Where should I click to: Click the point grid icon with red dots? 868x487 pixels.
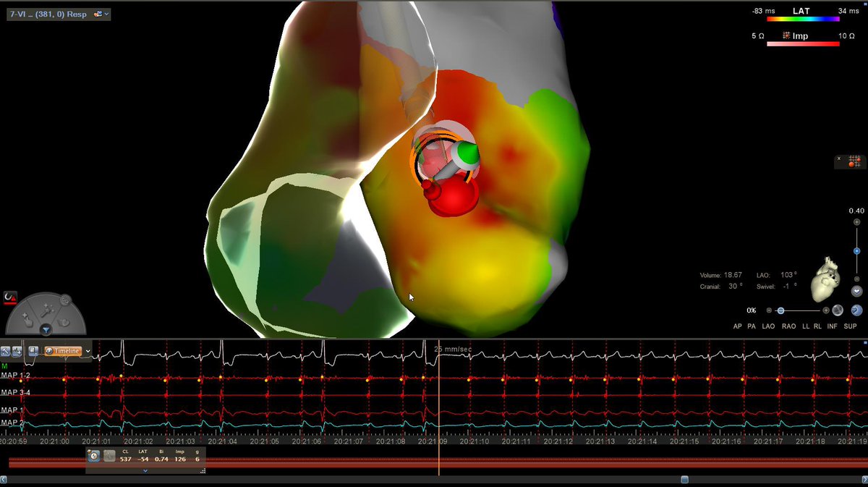854,161
